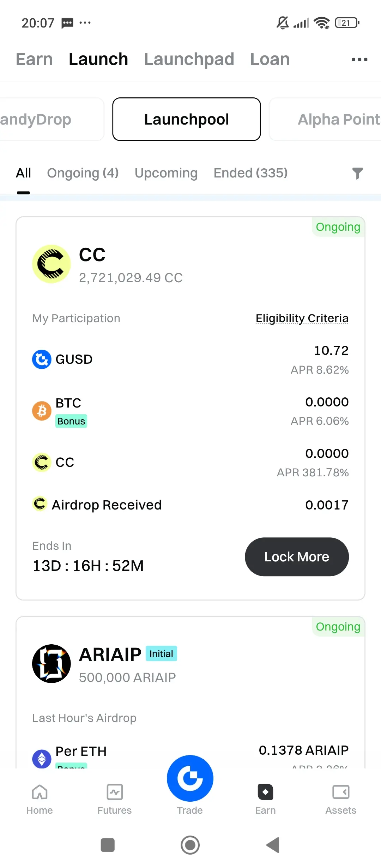Go to Futures in bottom navigation
Viewport: 381px width, 868px height.
(115, 800)
